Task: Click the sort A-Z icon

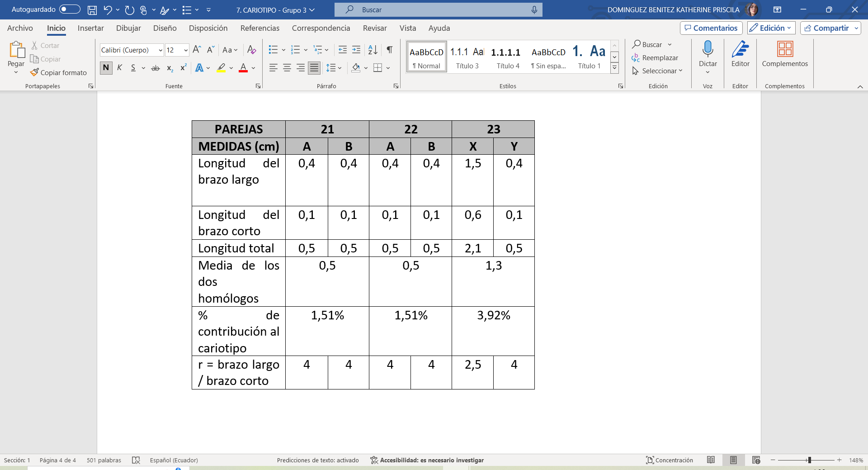Action: click(x=373, y=50)
